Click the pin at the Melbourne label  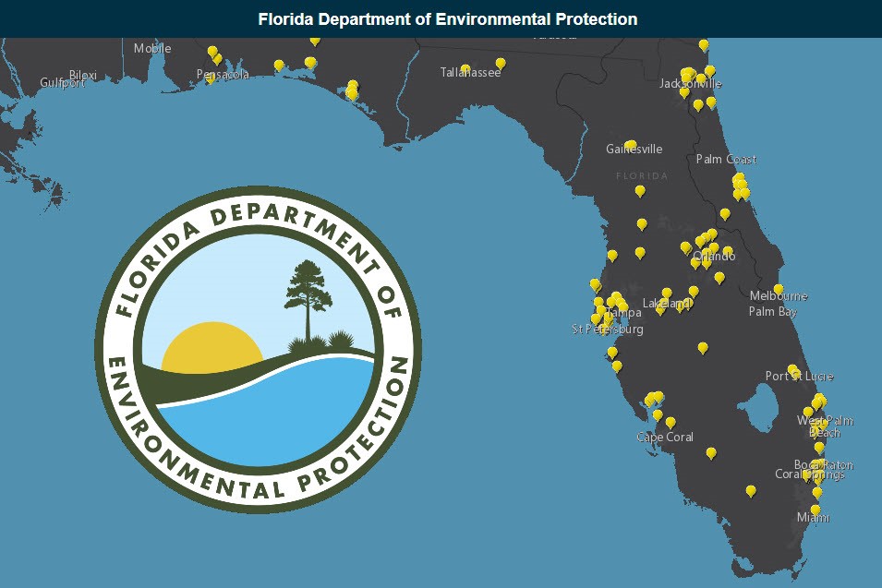(x=779, y=290)
